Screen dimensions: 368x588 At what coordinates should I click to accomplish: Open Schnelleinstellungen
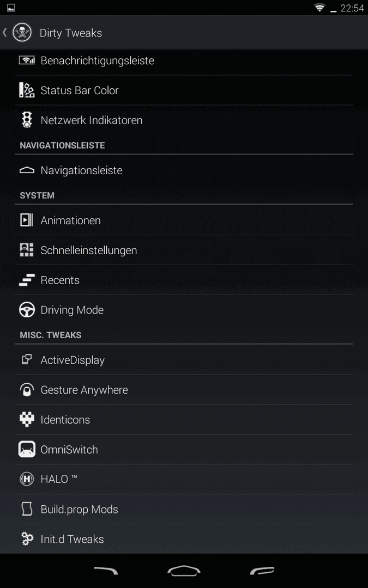(x=184, y=250)
